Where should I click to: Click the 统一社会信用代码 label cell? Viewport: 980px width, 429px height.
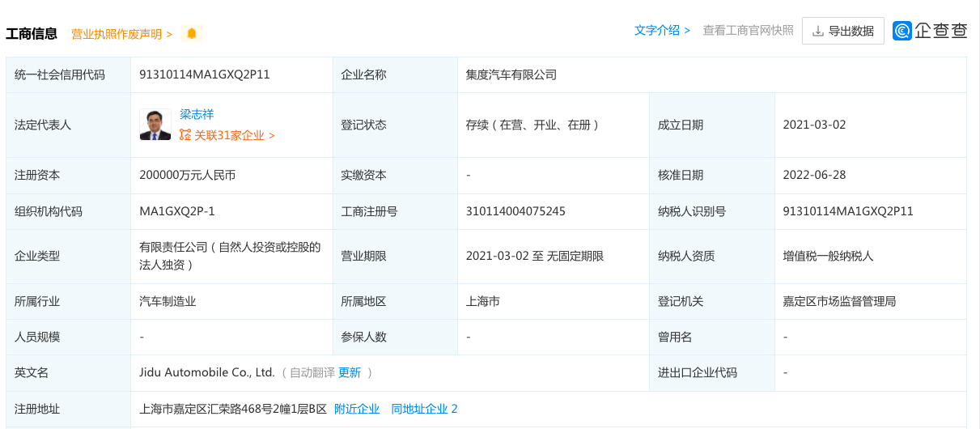[68, 74]
